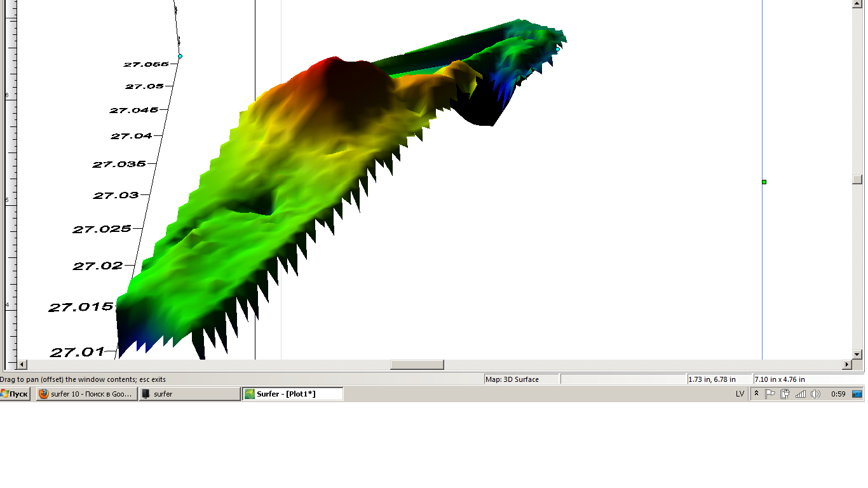Open the Пуск start menu
Screen dimensions: 868x488
pyautogui.click(x=15, y=394)
